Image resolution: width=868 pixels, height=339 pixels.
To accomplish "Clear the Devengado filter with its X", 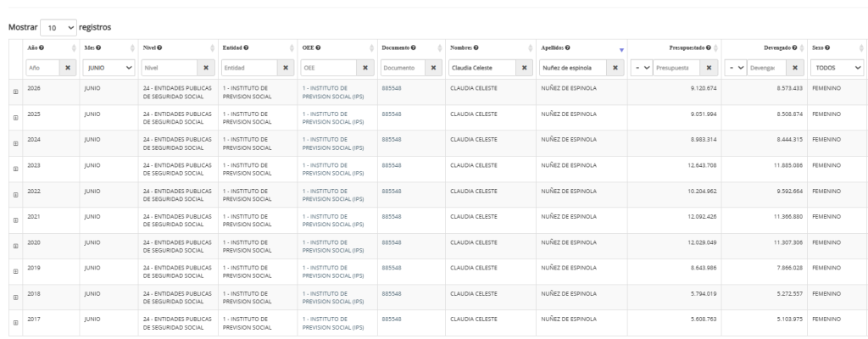I will [795, 68].
